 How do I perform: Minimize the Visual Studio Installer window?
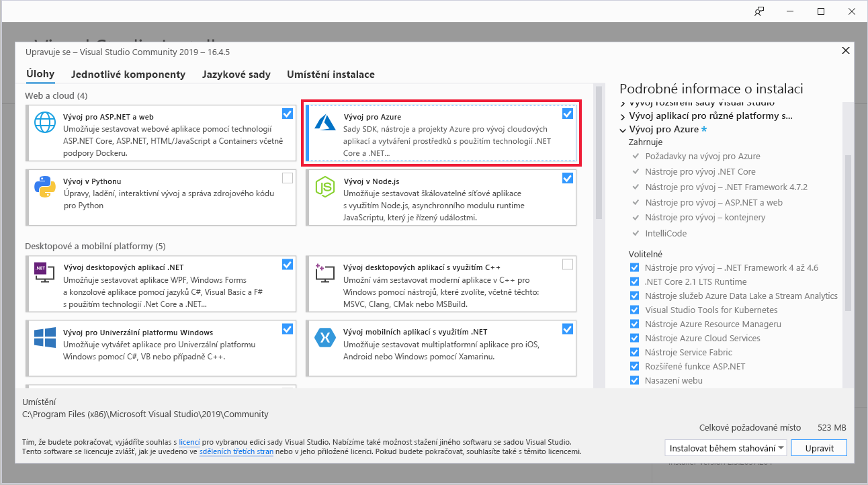click(x=790, y=11)
